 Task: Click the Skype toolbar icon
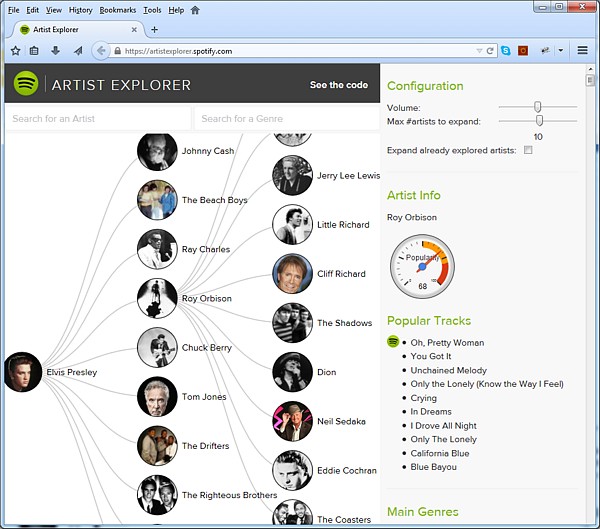(506, 51)
